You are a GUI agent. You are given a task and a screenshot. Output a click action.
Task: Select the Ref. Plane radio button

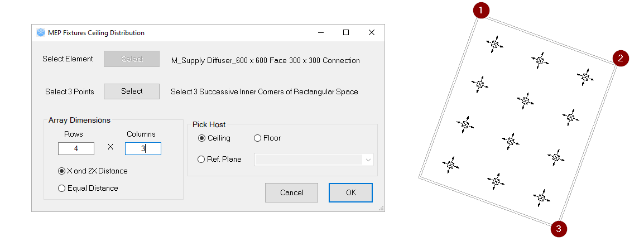(x=201, y=160)
